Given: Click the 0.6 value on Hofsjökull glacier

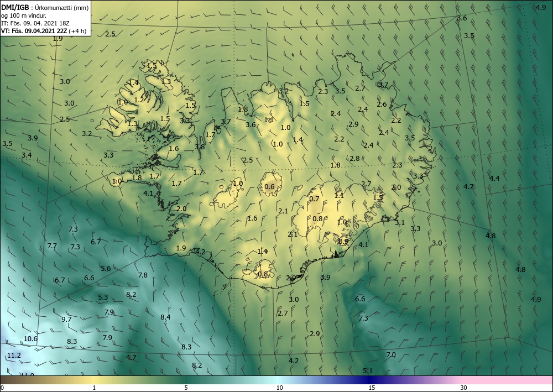Looking at the screenshot, I should pyautogui.click(x=269, y=186).
